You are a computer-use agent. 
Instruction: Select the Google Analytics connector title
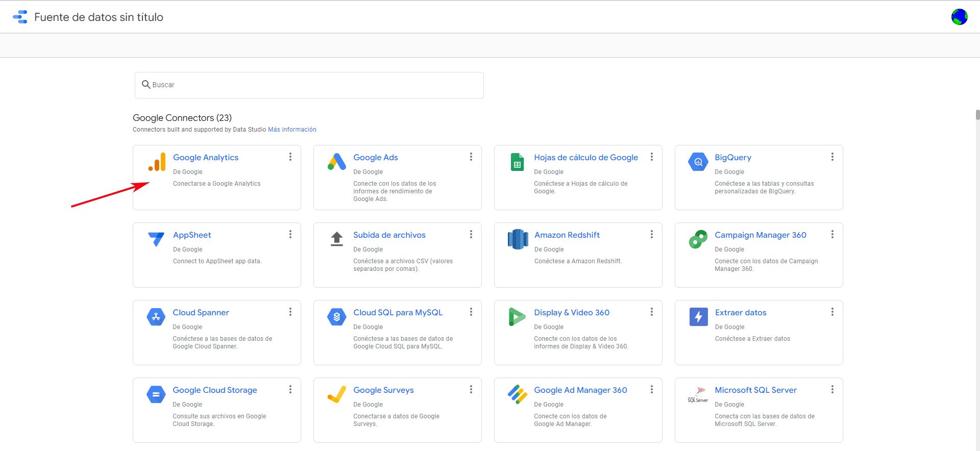click(x=206, y=158)
